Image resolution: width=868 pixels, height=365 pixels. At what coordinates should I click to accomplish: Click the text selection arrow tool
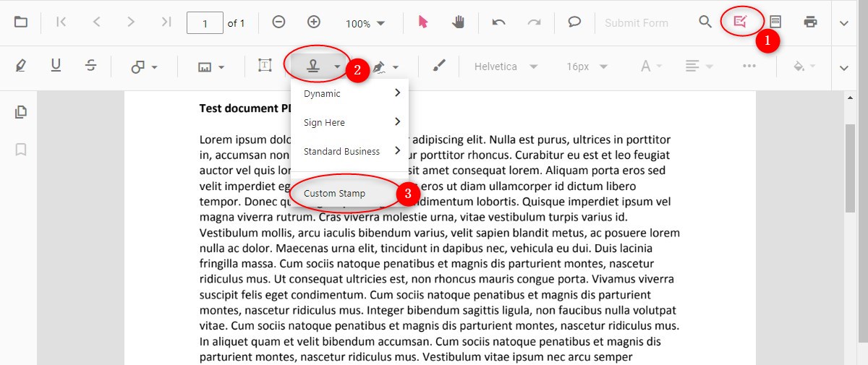[423, 22]
